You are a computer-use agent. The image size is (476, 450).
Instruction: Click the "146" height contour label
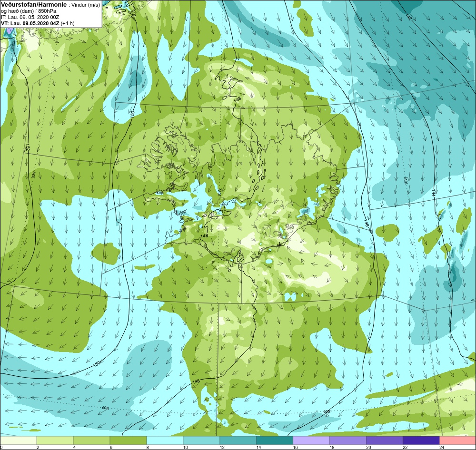[366, 224]
